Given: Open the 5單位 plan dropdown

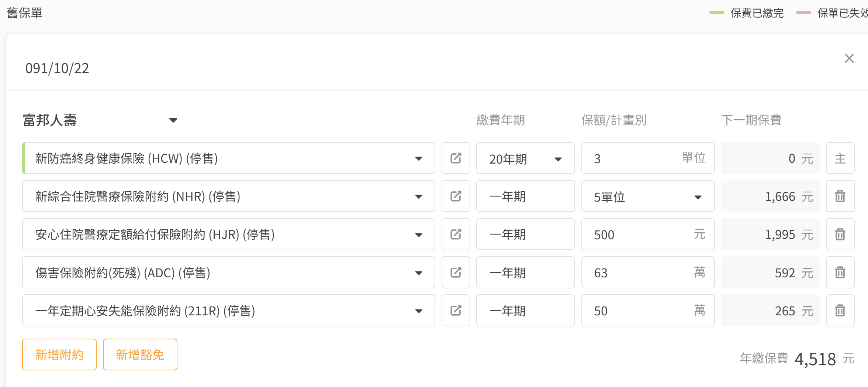Looking at the screenshot, I should (x=648, y=196).
